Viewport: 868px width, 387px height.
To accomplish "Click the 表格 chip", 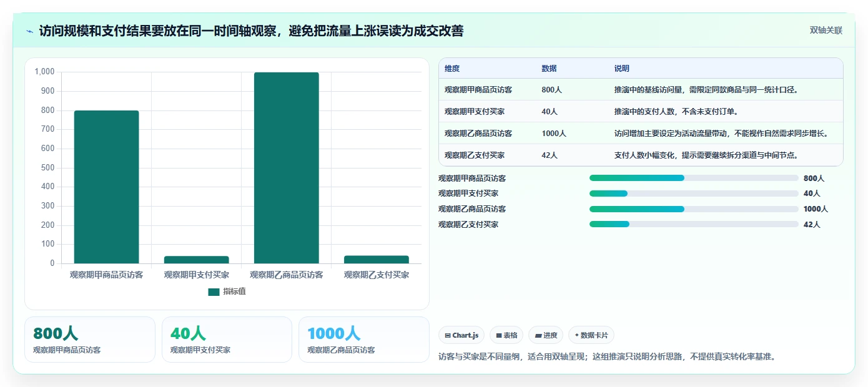I will click(506, 335).
